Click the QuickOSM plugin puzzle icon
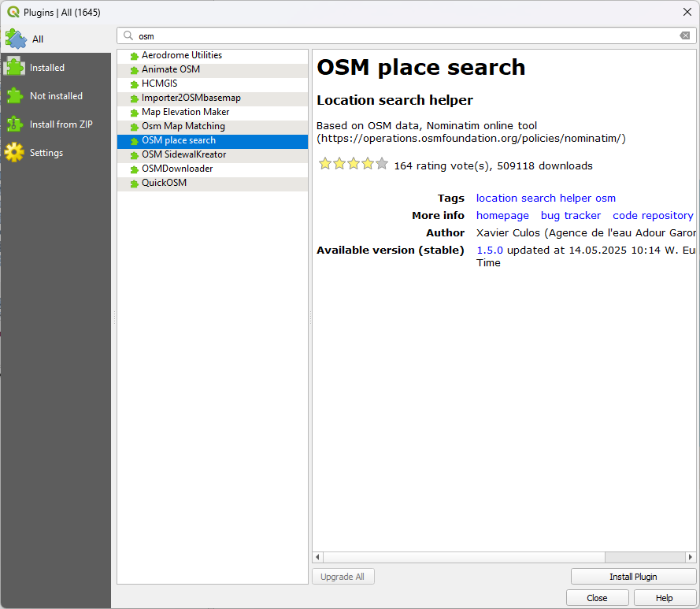The width and height of the screenshot is (700, 609). coord(134,184)
